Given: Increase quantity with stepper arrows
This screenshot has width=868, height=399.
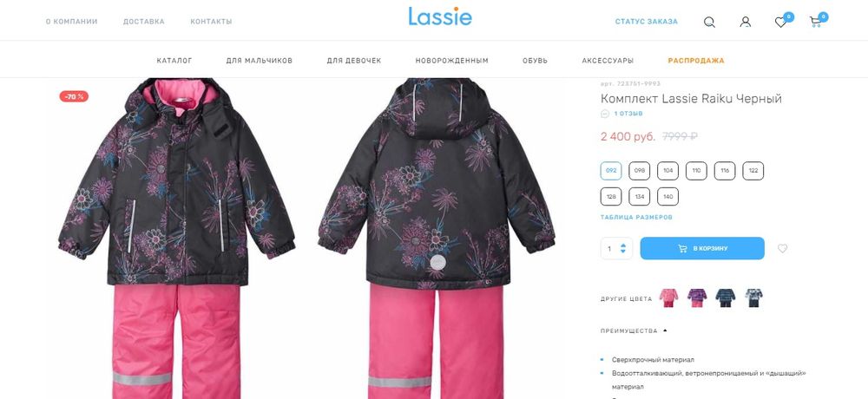Looking at the screenshot, I should 623,245.
